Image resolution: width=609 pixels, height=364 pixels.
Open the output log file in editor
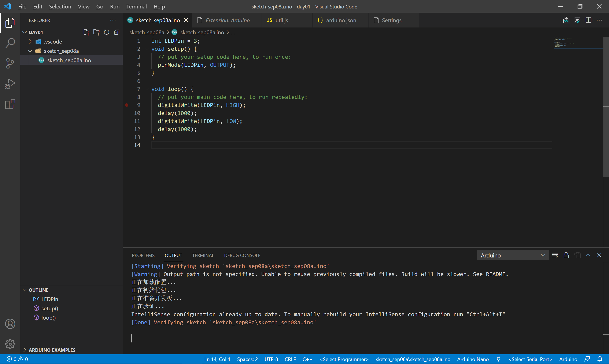[x=577, y=255]
